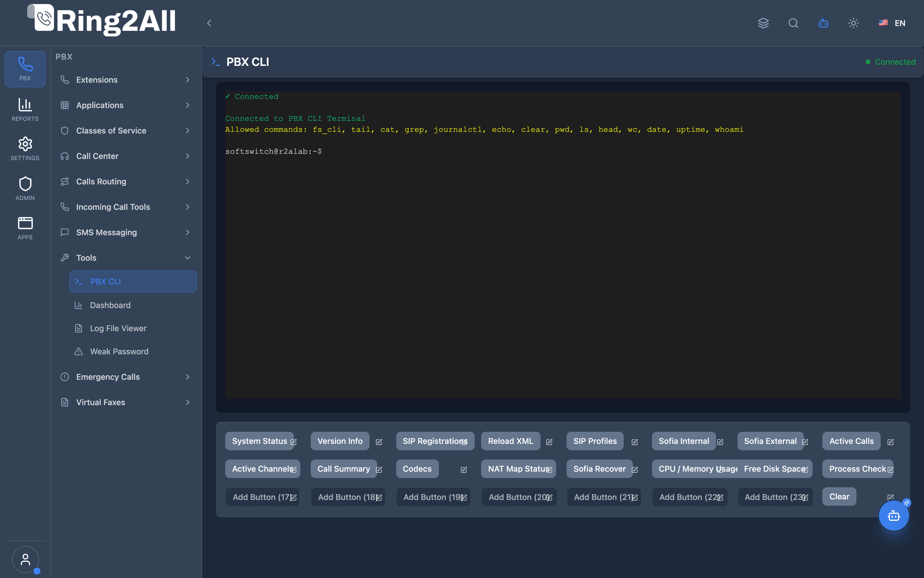Image resolution: width=924 pixels, height=578 pixels.
Task: Expand the Calls Routing menu
Action: (x=125, y=181)
